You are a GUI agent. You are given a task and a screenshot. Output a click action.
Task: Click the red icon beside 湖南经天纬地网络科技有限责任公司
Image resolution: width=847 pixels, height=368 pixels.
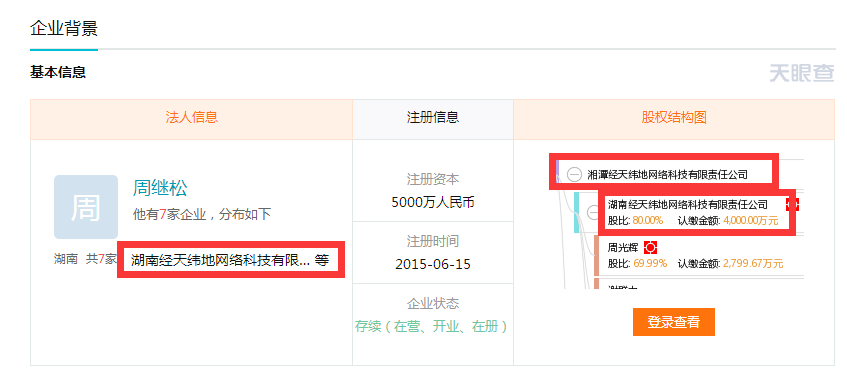click(x=792, y=204)
